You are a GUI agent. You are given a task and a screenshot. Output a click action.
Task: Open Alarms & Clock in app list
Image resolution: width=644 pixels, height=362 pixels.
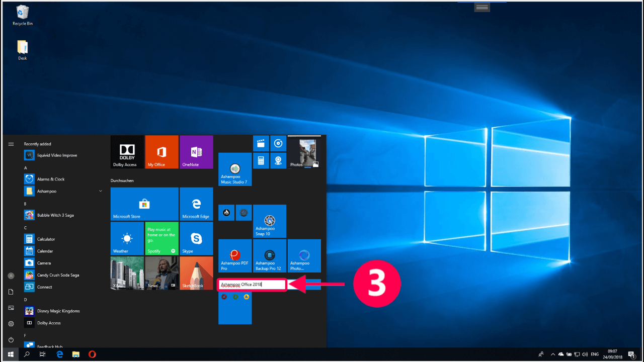(63, 179)
